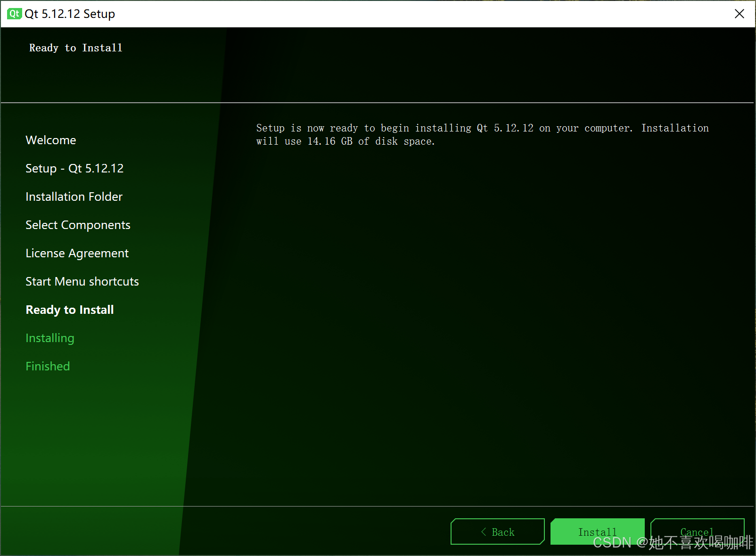This screenshot has width=756, height=556.
Task: Close the Qt 5.12.12 Setup window
Action: click(x=740, y=14)
